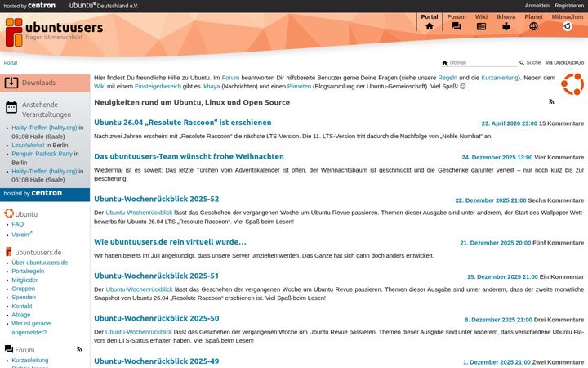Open the Mitmachen Ubuntu circle icon
Viewport: 588px width, 368px height.
click(x=568, y=26)
